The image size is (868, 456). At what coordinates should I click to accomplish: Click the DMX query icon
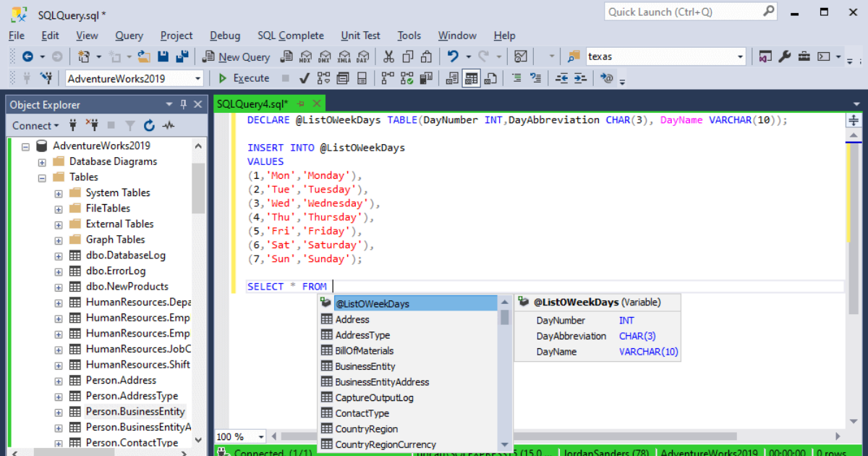point(325,56)
